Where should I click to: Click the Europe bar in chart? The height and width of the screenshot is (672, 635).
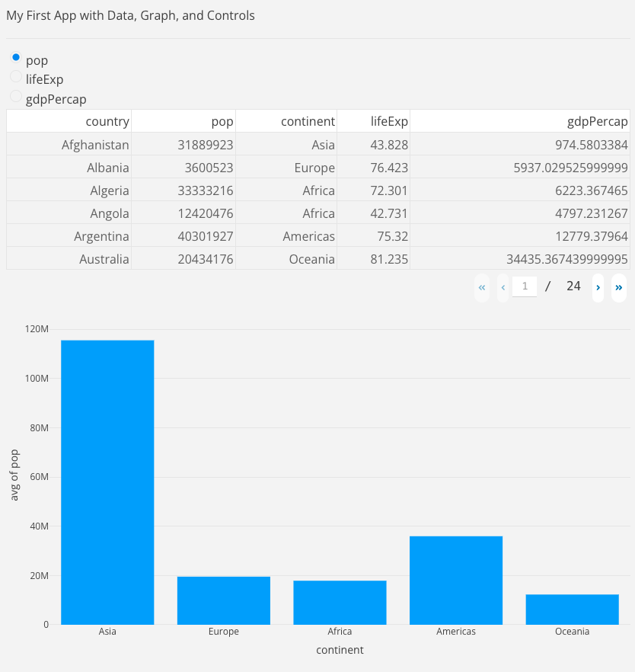tap(224, 600)
